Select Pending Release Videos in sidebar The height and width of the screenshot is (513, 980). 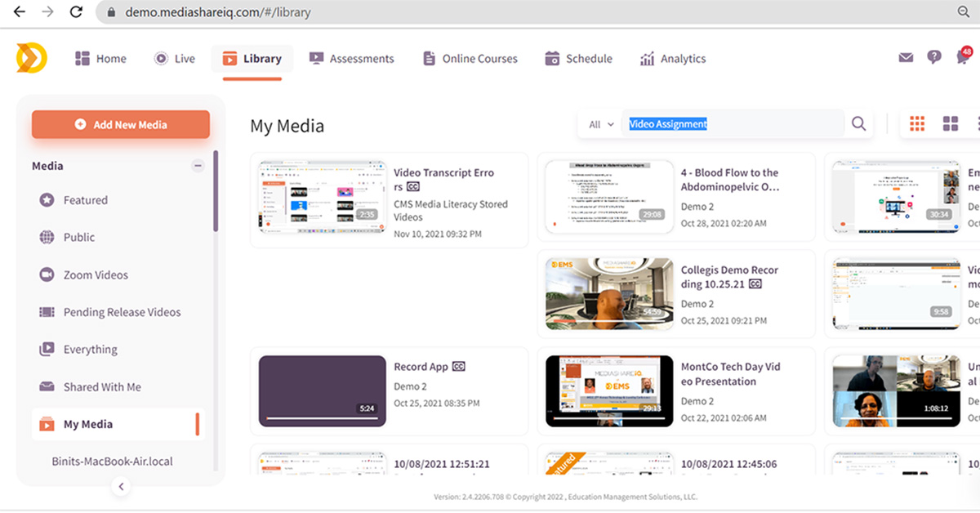122,312
